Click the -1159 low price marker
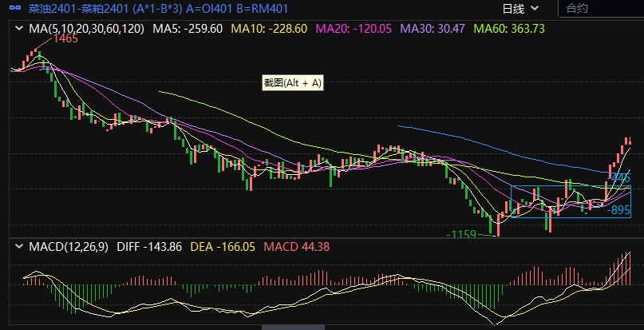The height and width of the screenshot is (330, 644). [460, 235]
